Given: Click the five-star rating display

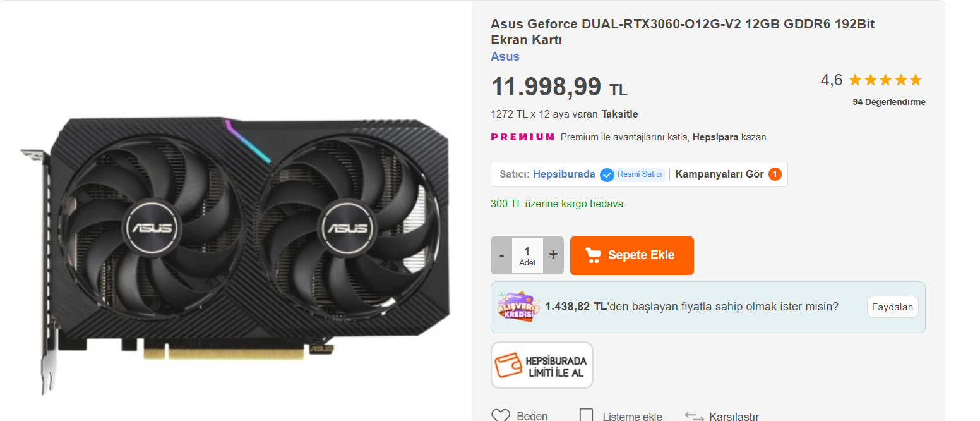Looking at the screenshot, I should pos(885,80).
